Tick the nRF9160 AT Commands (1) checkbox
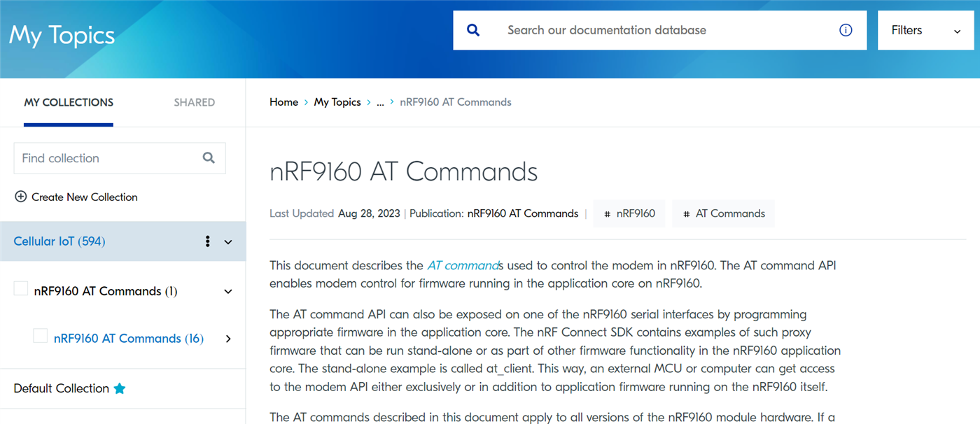The height and width of the screenshot is (424, 980). coord(21,289)
